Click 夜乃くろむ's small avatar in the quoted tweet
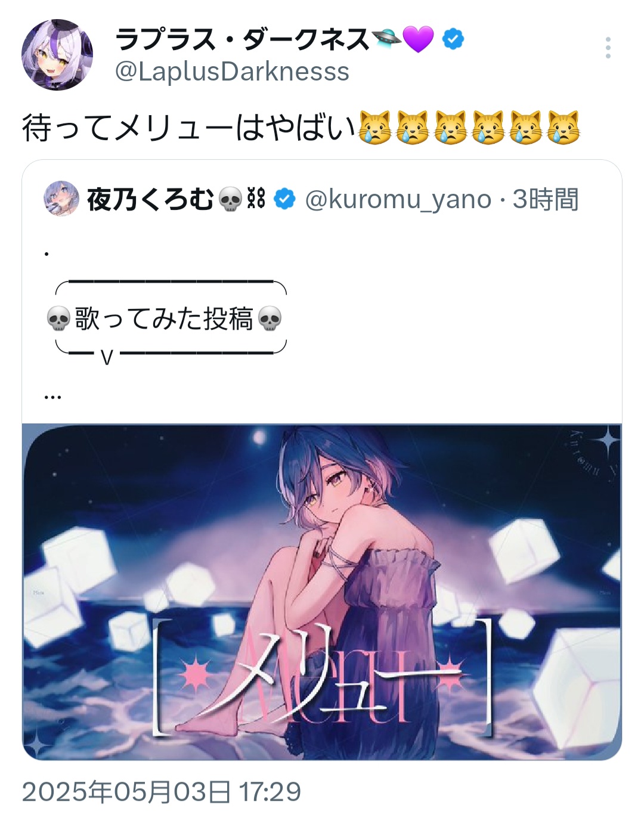Screen dimensions: 644x814 [x=61, y=199]
